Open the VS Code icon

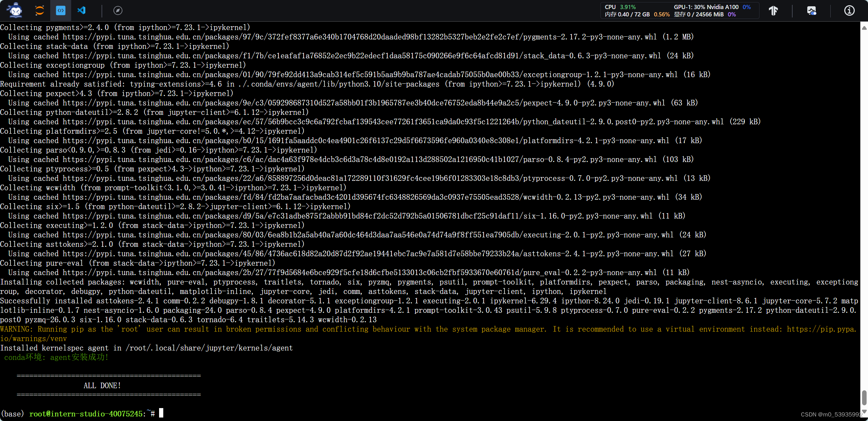coord(82,10)
